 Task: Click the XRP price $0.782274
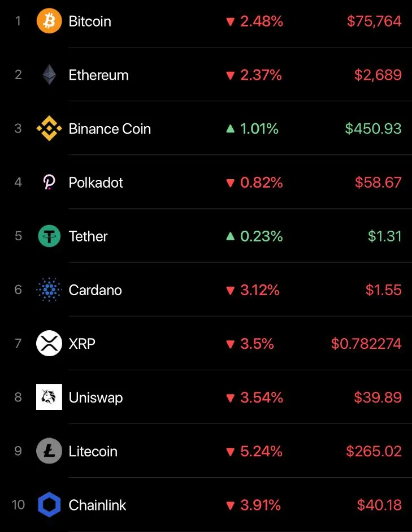pos(367,343)
